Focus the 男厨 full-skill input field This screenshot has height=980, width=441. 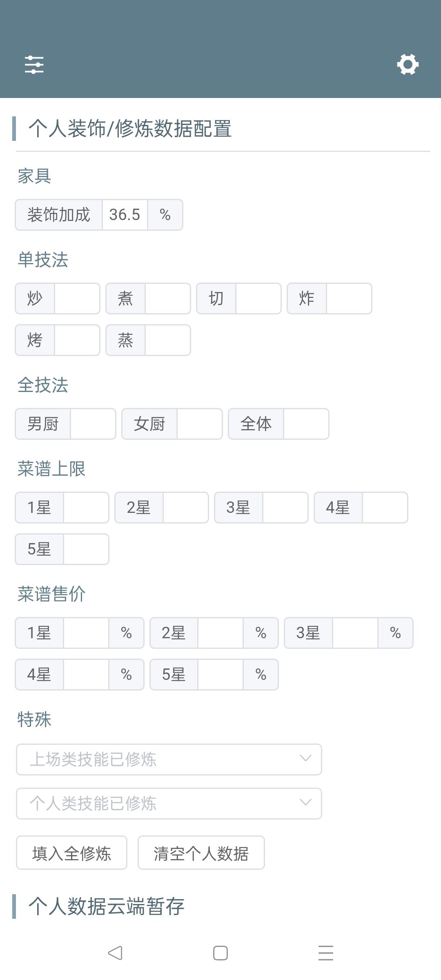(93, 424)
